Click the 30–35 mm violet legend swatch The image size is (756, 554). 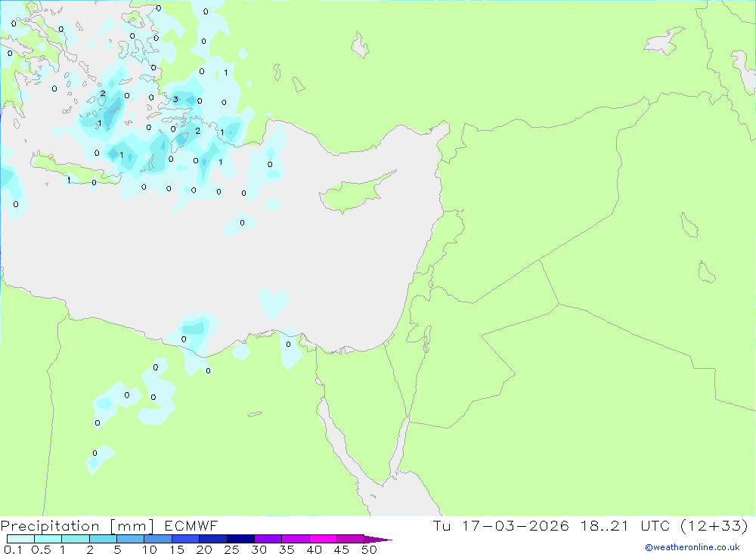coord(268,539)
